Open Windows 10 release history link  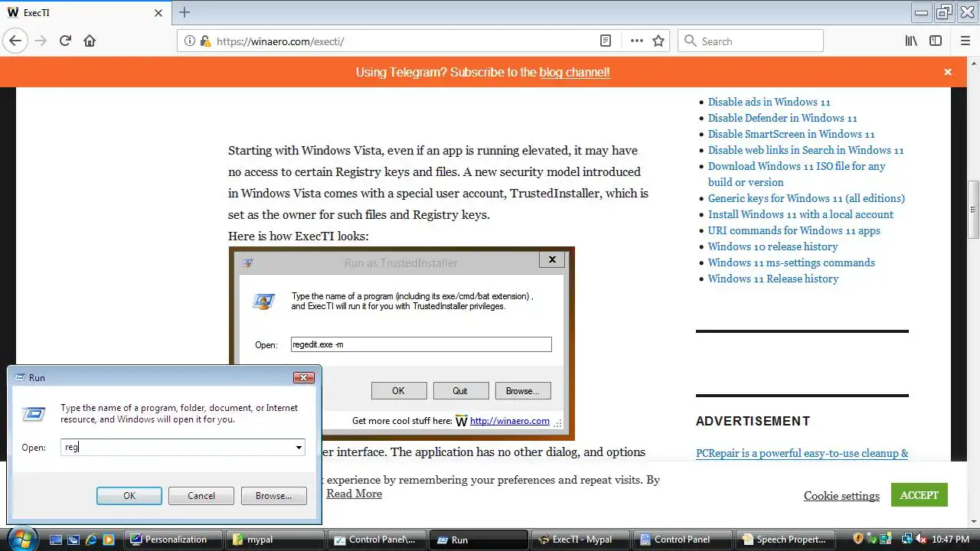773,246
